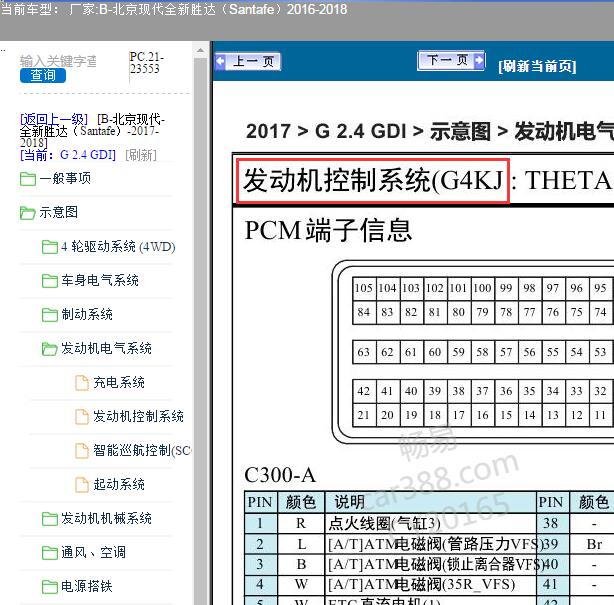614x605 pixels.
Task: Expand the 通风、空调 entry
Action: pyautogui.click(x=93, y=553)
